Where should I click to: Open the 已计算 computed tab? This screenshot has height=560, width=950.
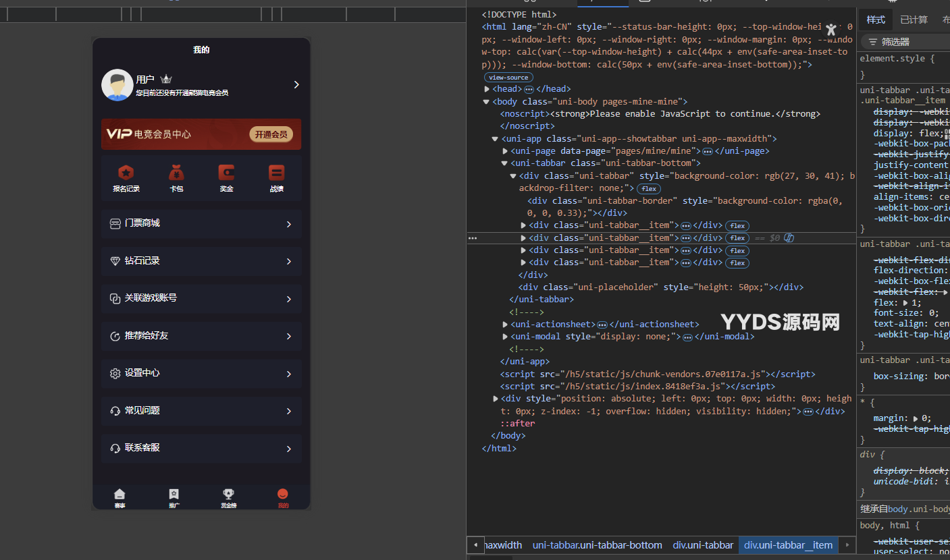914,20
